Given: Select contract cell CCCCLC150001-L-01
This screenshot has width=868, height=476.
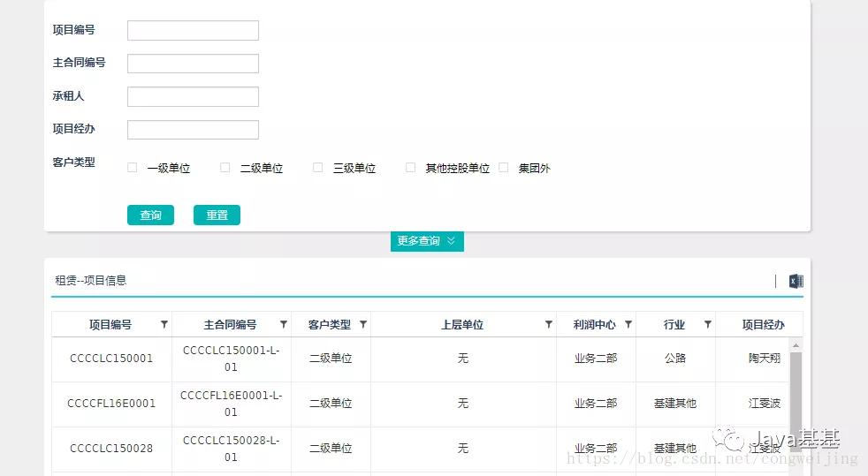Looking at the screenshot, I should tap(231, 359).
